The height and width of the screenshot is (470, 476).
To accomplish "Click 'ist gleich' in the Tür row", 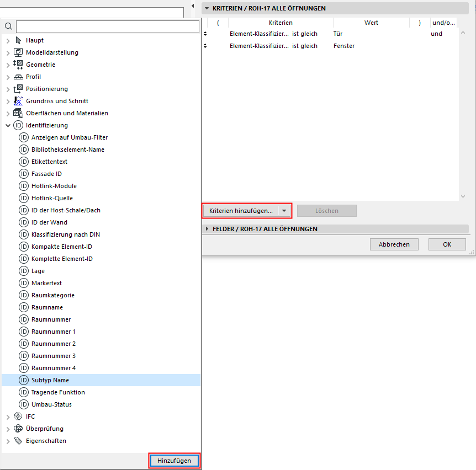I will pos(305,34).
